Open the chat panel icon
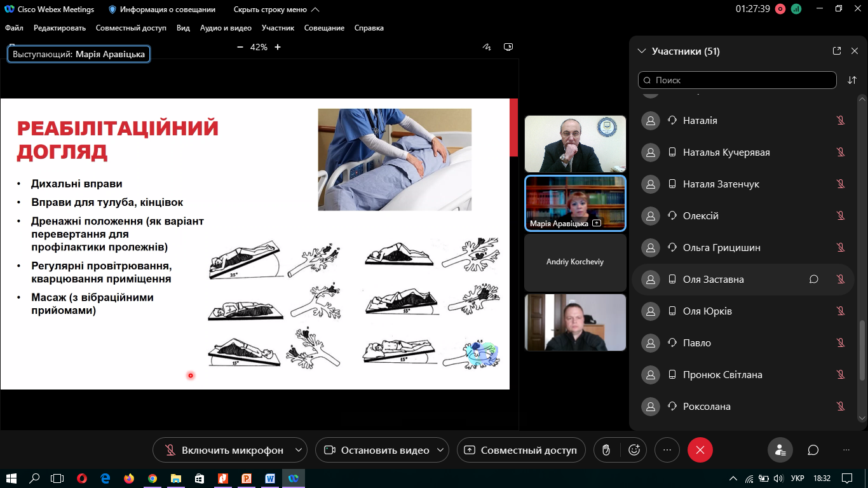Viewport: 868px width, 488px height. [x=813, y=450]
